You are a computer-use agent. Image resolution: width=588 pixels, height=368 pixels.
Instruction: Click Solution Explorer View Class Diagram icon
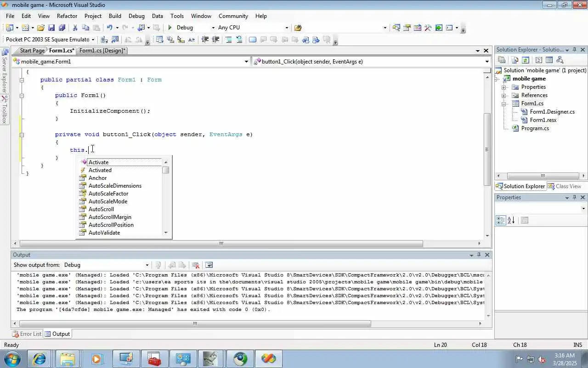click(x=560, y=60)
